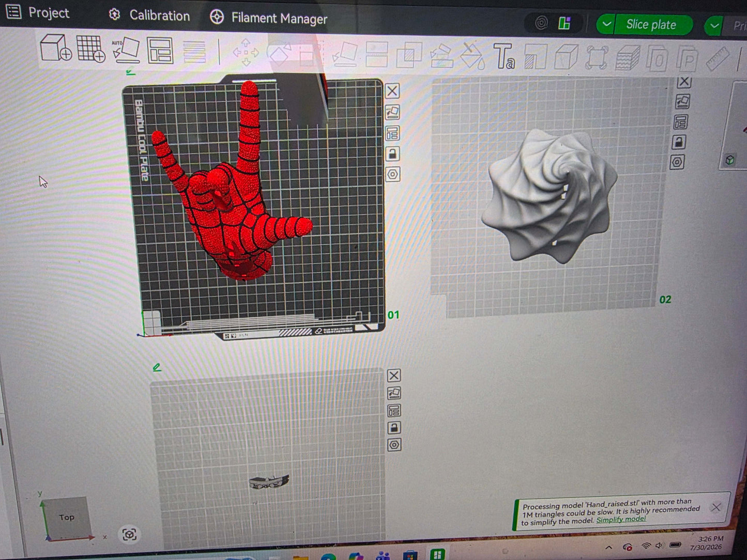Image resolution: width=747 pixels, height=560 pixels.
Task: Select the red Spider-Man hand model
Action: click(233, 191)
